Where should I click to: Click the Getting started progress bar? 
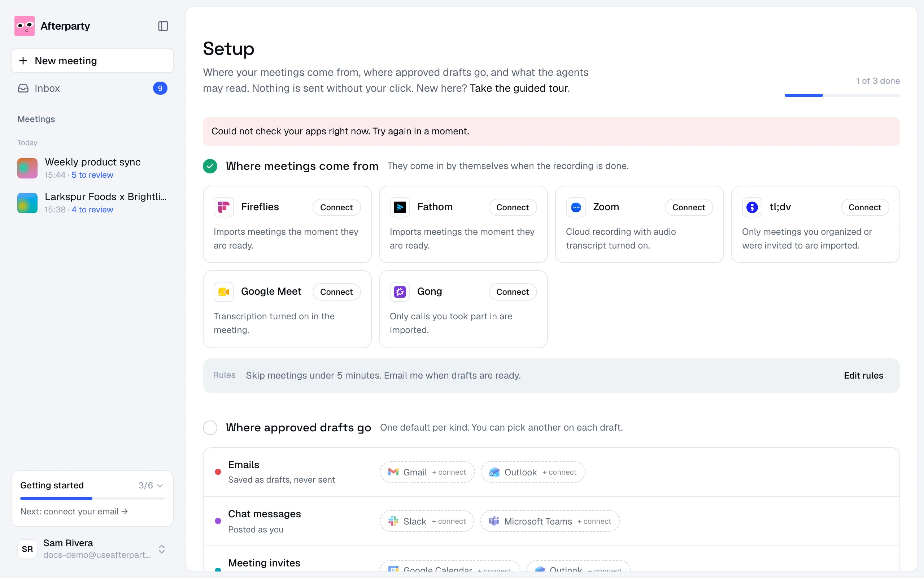[92, 499]
